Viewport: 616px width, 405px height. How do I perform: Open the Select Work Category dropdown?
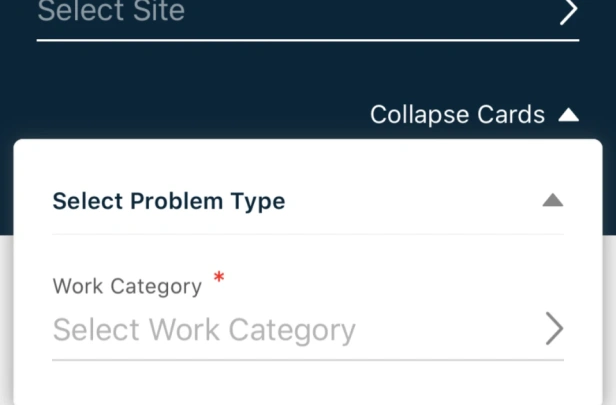pos(308,329)
